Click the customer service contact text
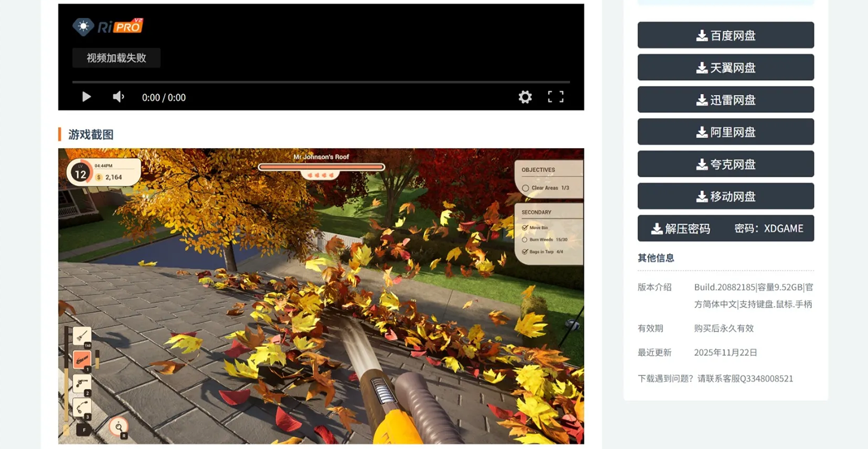The image size is (868, 449). tap(715, 379)
